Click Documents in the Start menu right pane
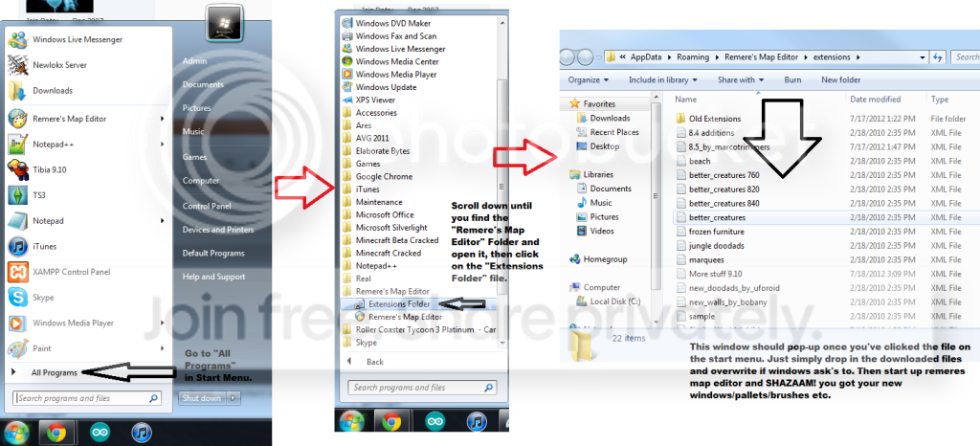The image size is (980, 446). pos(203,84)
